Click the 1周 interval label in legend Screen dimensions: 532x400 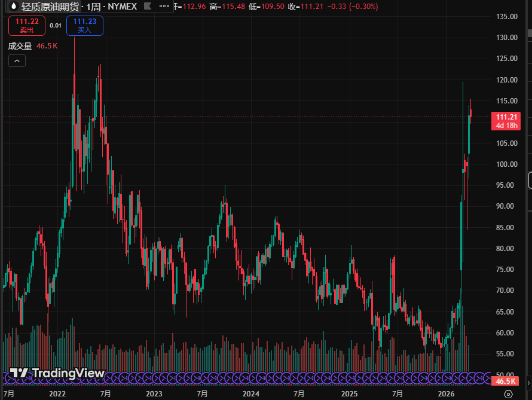[94, 7]
